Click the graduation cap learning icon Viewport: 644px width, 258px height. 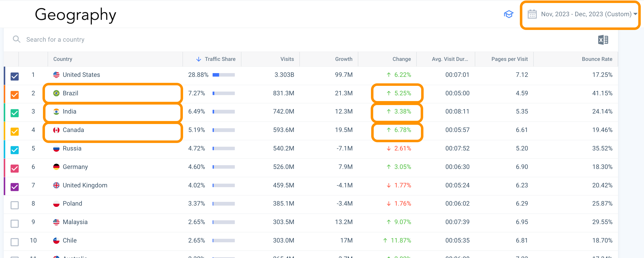[x=509, y=14]
